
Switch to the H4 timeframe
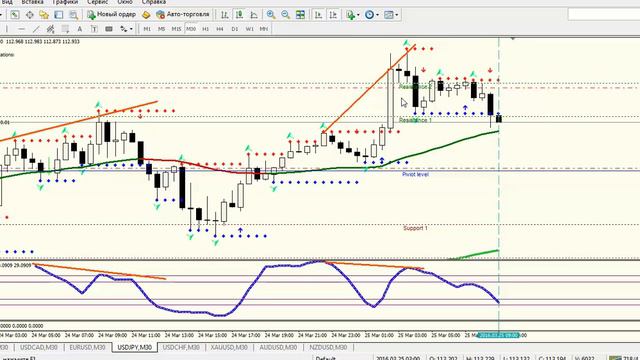pos(220,29)
